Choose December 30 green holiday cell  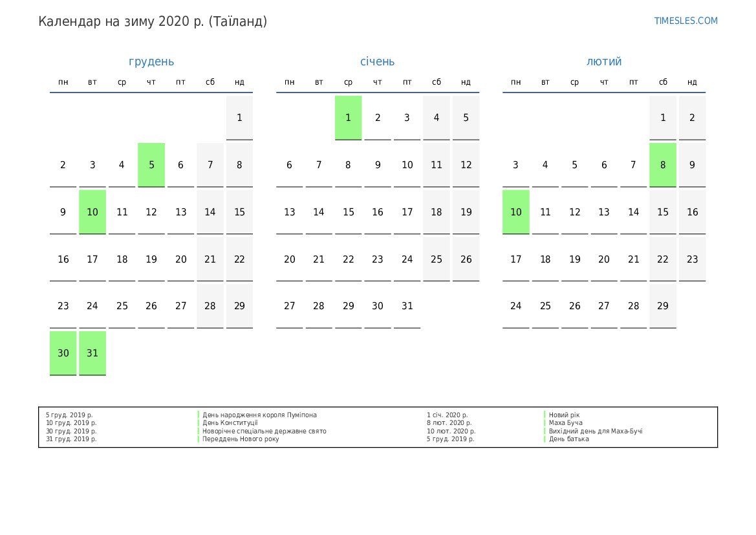click(63, 353)
